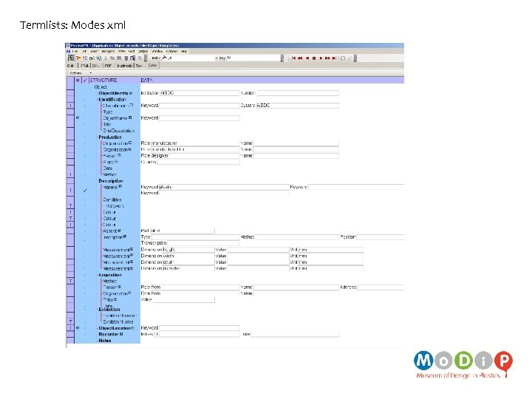
Task: Select the BriefDescription tree item
Action: coord(119,131)
